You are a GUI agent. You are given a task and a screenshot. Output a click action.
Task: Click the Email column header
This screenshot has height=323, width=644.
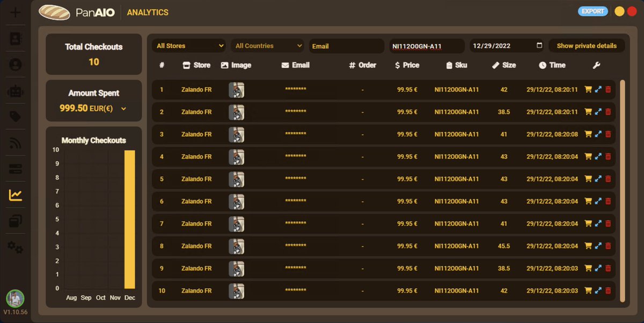(x=296, y=65)
